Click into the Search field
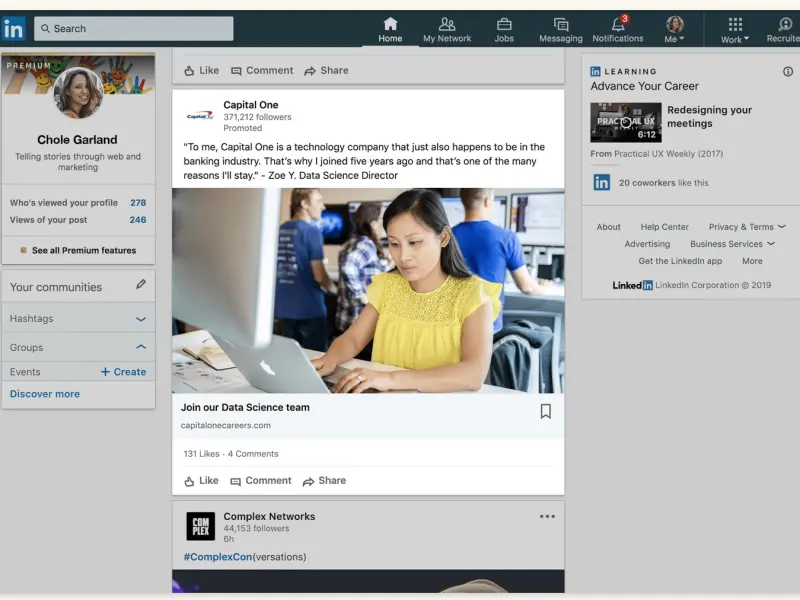The image size is (800, 600). 135,29
